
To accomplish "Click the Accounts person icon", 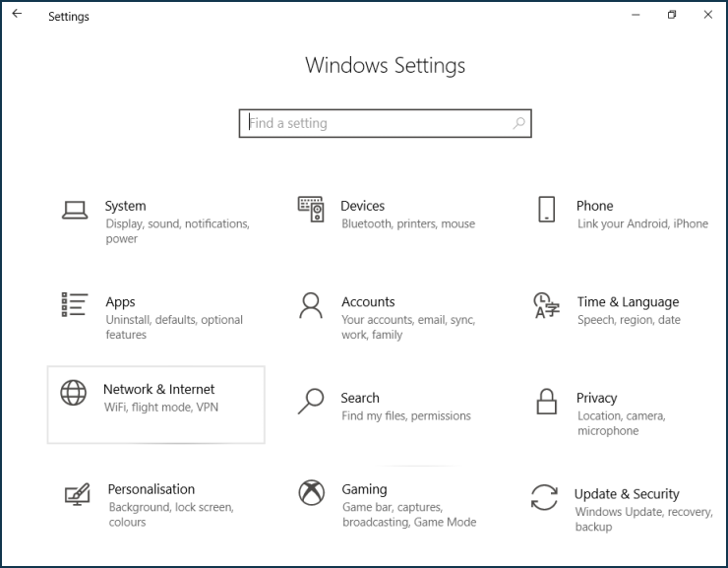I will 311,305.
